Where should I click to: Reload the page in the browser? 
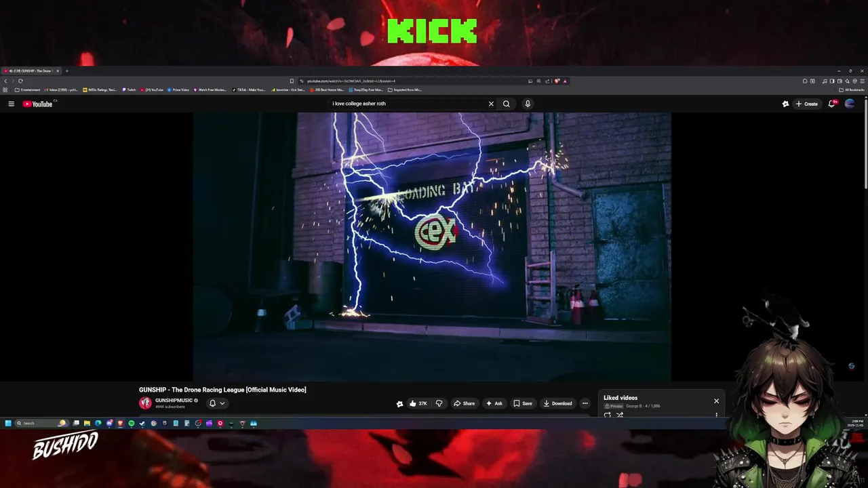click(x=20, y=81)
